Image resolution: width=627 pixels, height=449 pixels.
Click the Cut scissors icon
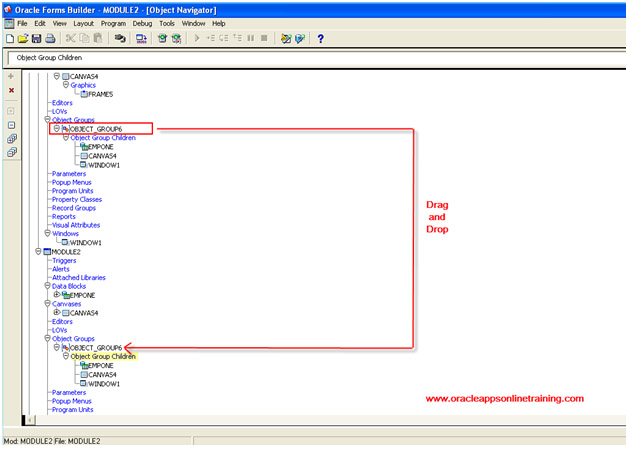click(x=70, y=39)
